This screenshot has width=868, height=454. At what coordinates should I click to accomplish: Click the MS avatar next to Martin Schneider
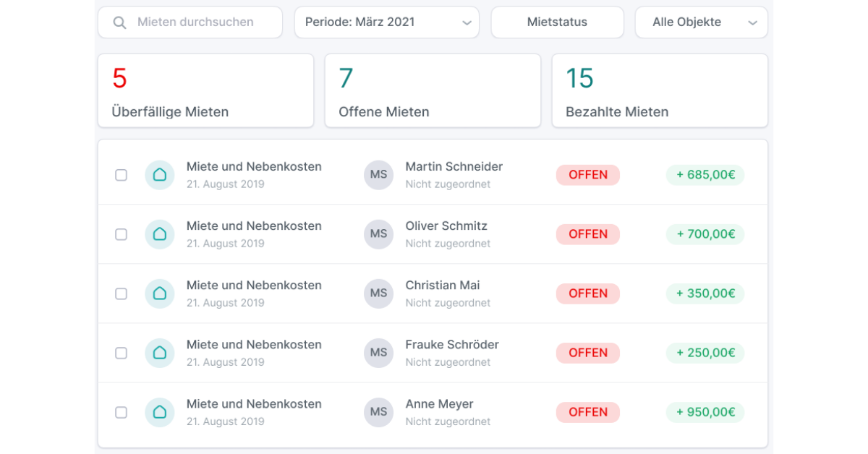click(x=378, y=175)
